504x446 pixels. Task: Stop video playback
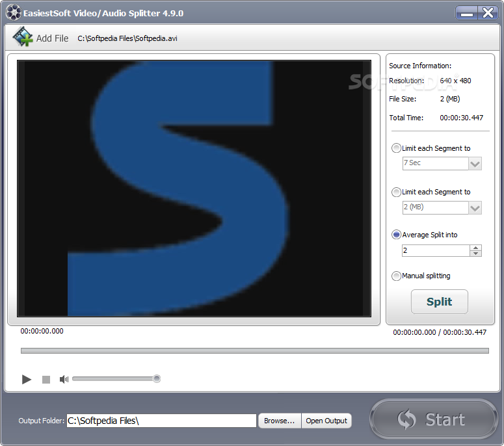click(46, 380)
